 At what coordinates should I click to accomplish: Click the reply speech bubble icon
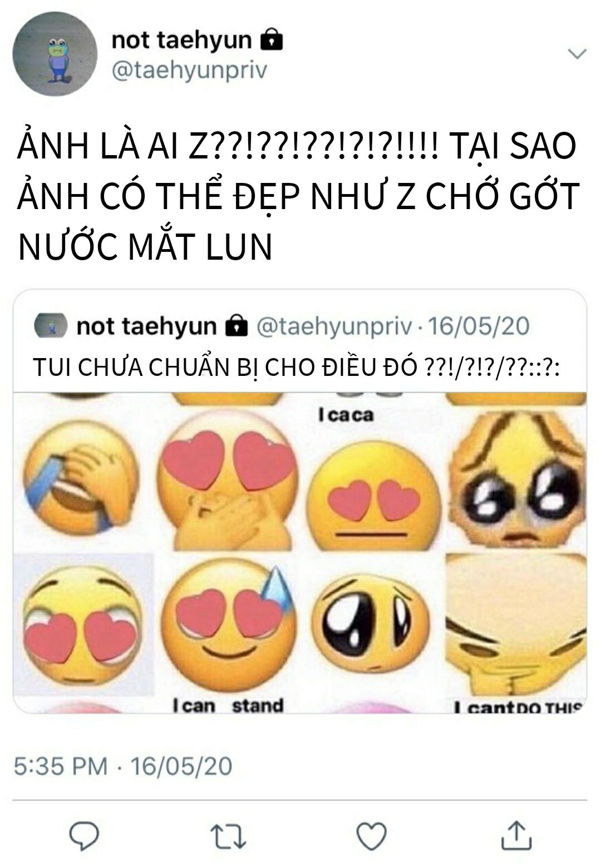point(83,836)
